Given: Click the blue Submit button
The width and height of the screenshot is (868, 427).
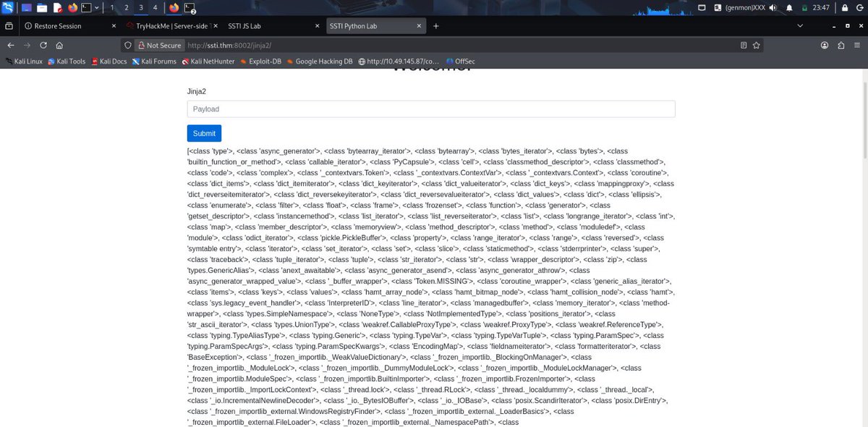Looking at the screenshot, I should tap(204, 133).
